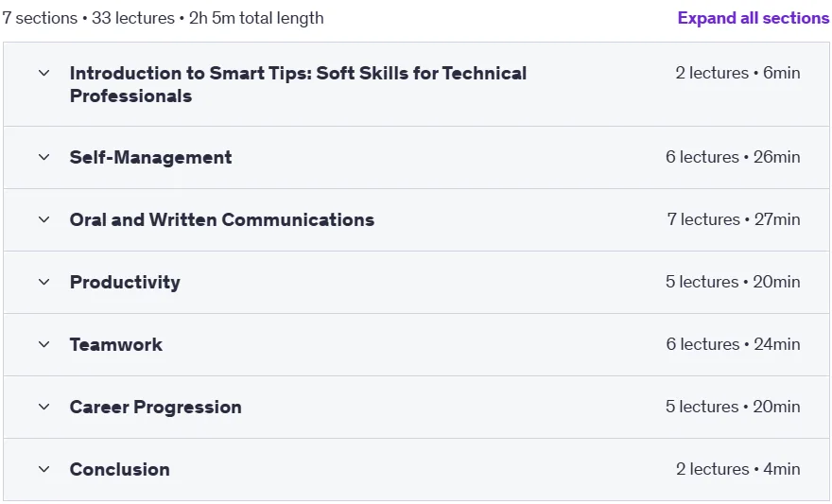This screenshot has height=504, width=832.
Task: Click the 2 lectures 6min label
Action: pyautogui.click(x=737, y=73)
